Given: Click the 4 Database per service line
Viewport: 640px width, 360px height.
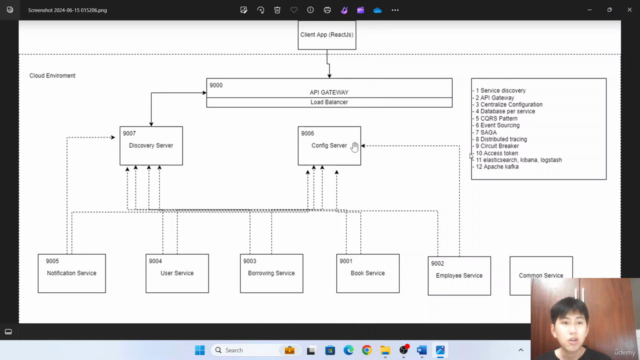Looking at the screenshot, I should point(504,111).
